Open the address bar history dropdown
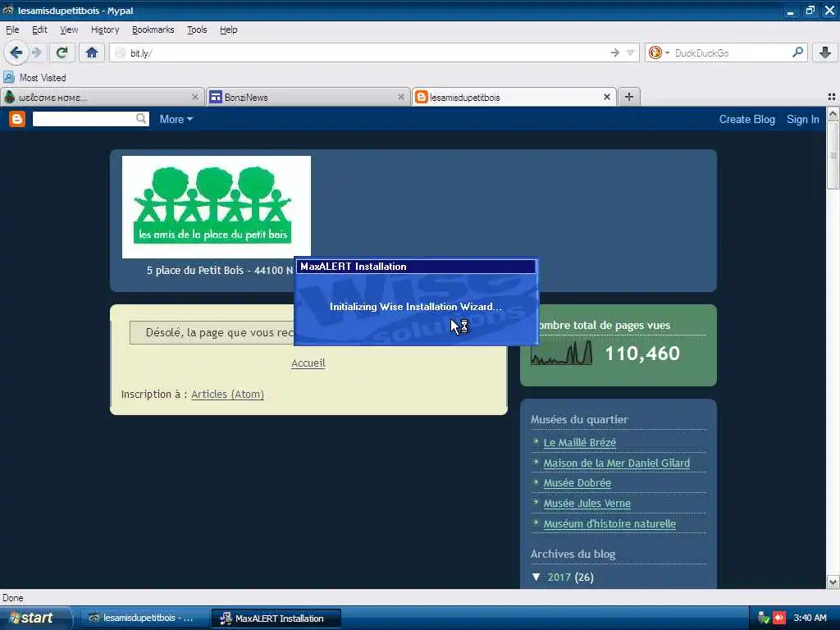Viewport: 840px width, 630px height. 631,52
